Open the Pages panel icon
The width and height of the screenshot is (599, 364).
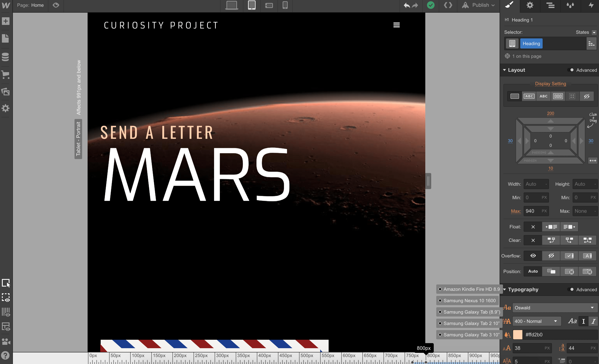pyautogui.click(x=5, y=38)
